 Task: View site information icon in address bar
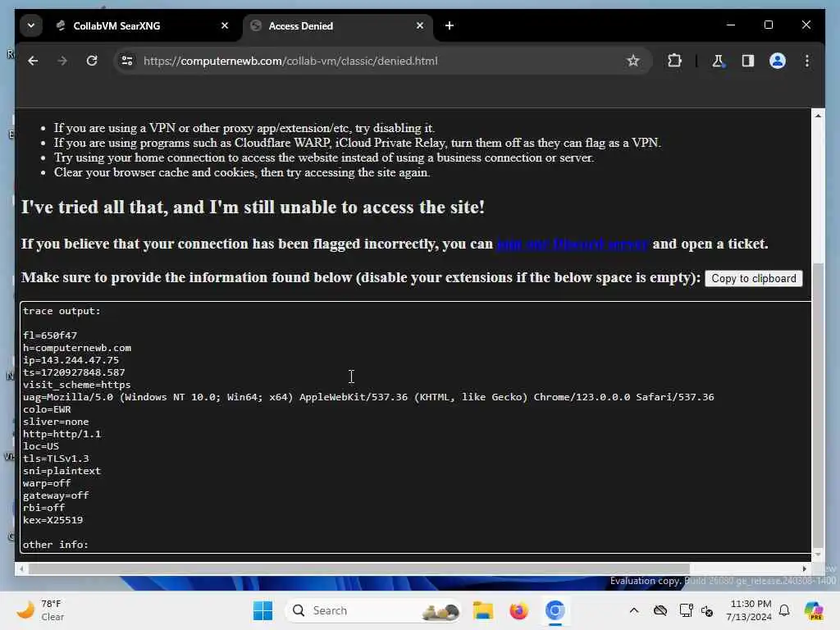127,61
